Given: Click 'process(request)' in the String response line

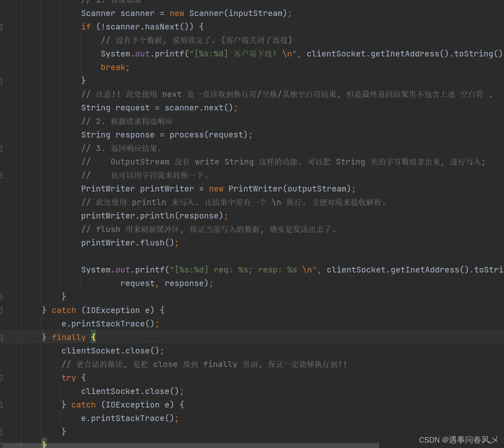Looking at the screenshot, I should (208, 135).
